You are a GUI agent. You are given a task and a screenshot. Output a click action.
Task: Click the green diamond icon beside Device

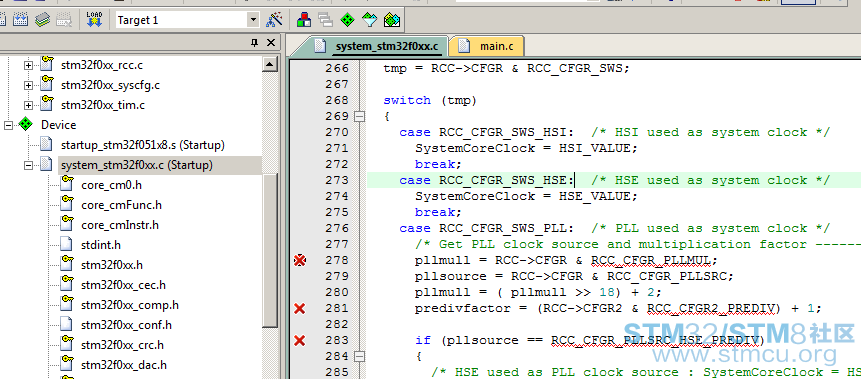[25, 125]
